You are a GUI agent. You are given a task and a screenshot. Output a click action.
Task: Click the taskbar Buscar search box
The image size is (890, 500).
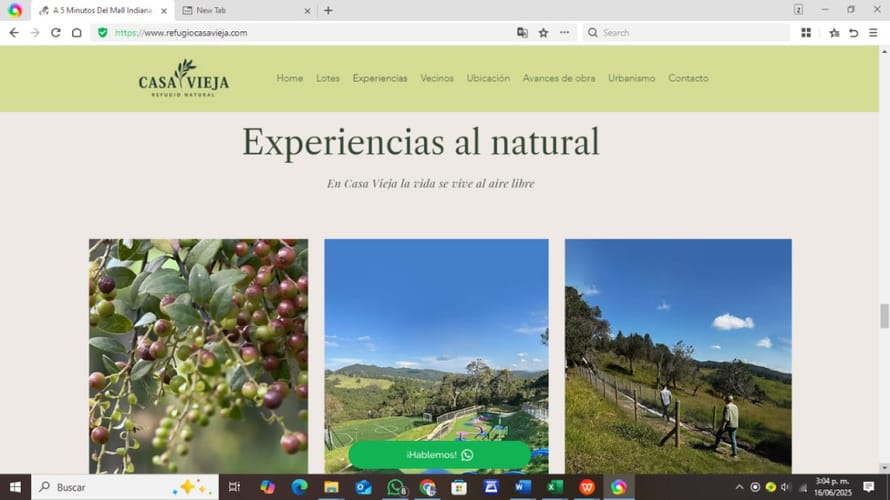pos(125,487)
